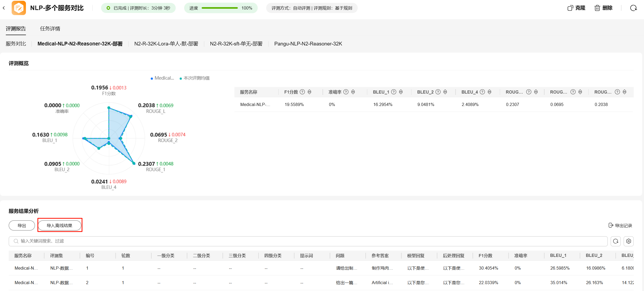
Task: Toggle 本次评测均值 legend series
Action: (194, 78)
